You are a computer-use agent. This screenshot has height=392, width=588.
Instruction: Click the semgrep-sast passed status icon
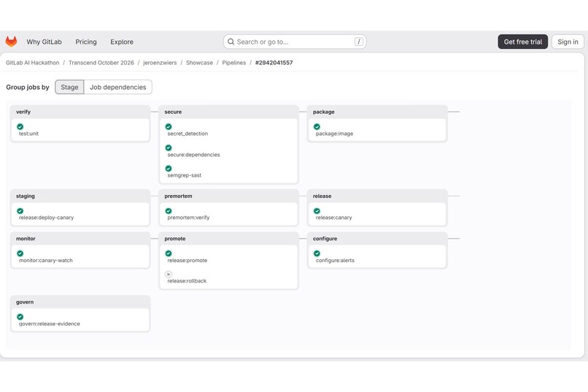coord(169,169)
